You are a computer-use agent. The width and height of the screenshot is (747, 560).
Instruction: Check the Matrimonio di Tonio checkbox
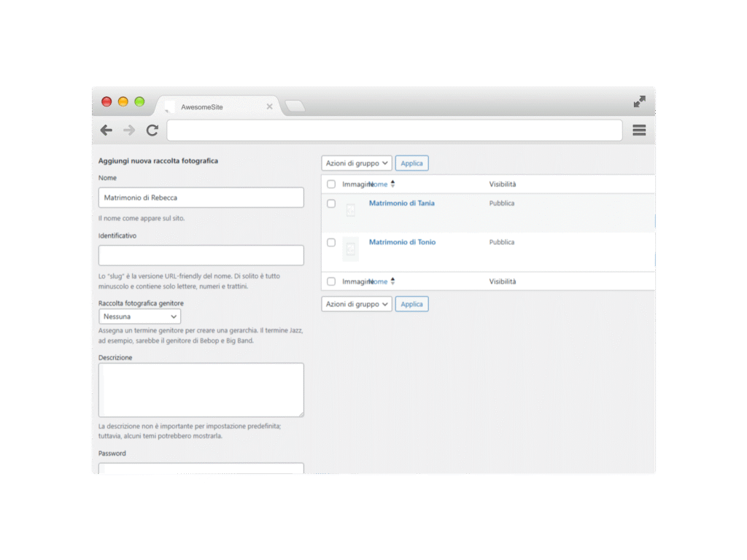coord(331,243)
